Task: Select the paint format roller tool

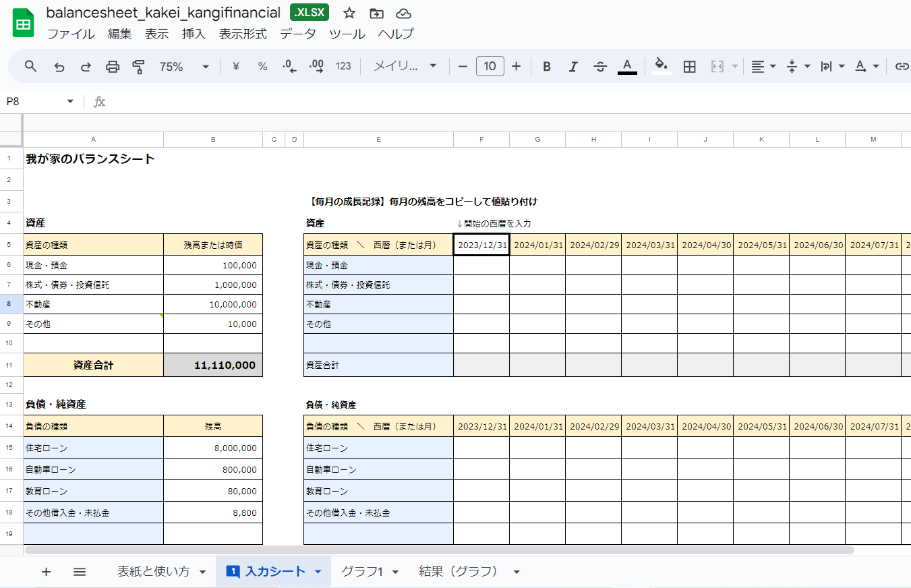Action: click(x=139, y=66)
